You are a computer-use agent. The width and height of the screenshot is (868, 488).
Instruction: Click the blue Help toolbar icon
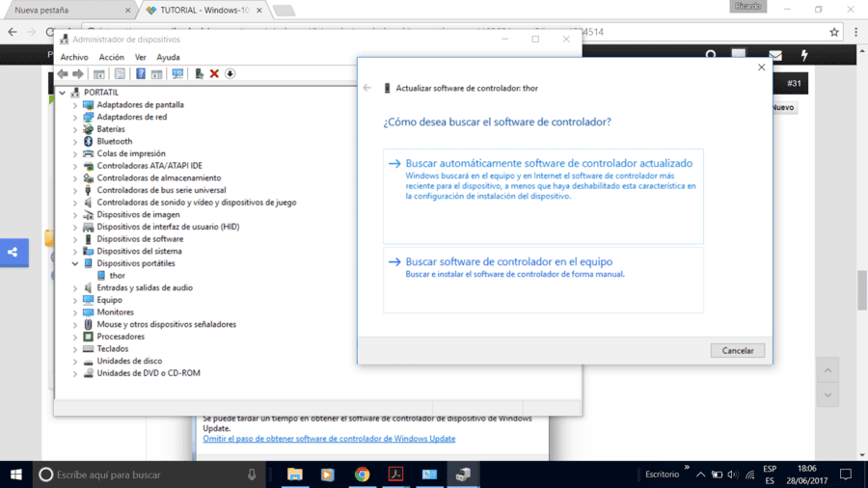(141, 73)
